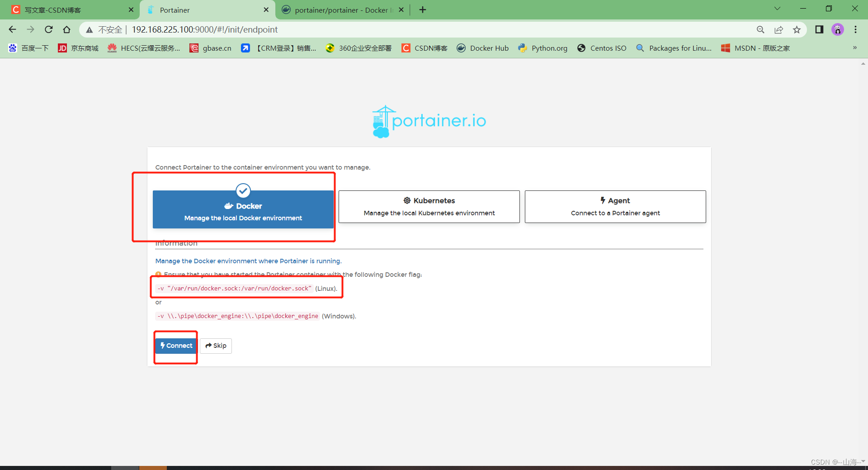868x470 pixels.
Task: Click the Docker whale icon
Action: pos(229,206)
